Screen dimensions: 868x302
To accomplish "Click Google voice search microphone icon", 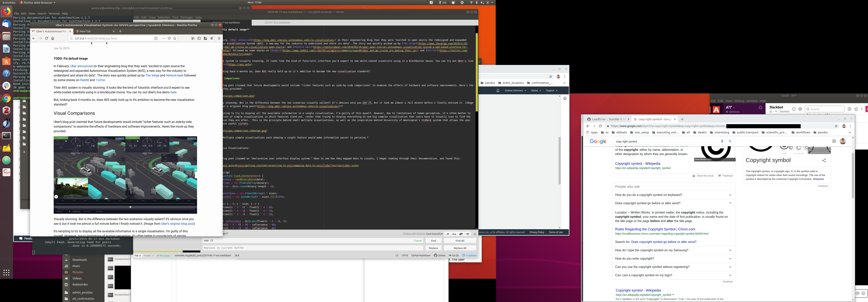I will pyautogui.click(x=722, y=141).
